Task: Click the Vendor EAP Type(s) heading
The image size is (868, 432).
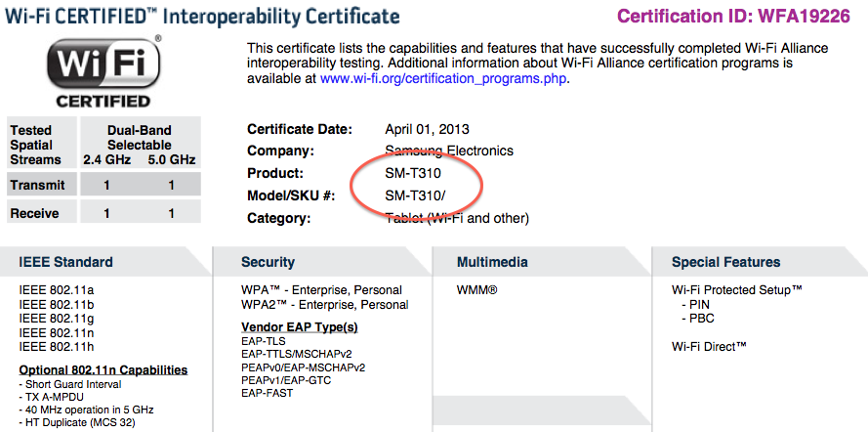Action: (x=299, y=326)
